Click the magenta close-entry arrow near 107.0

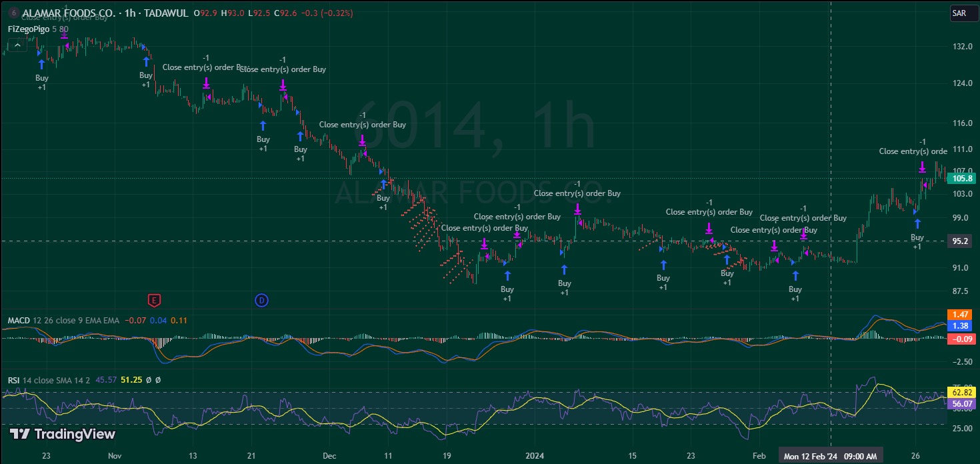coord(923,167)
